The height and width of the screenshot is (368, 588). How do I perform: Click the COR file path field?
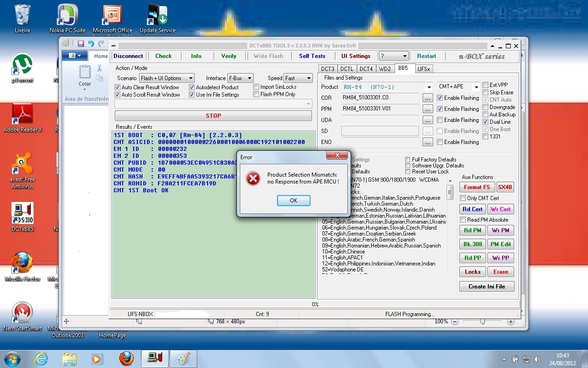[380, 98]
